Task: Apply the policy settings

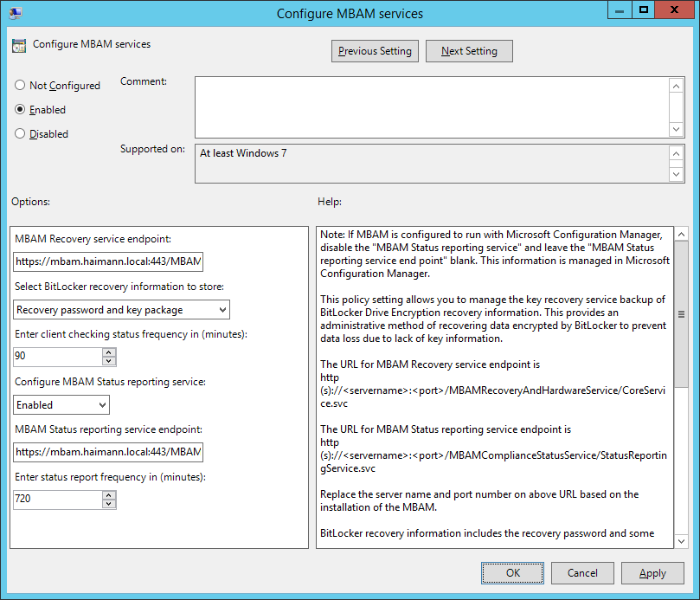Action: pyautogui.click(x=652, y=573)
